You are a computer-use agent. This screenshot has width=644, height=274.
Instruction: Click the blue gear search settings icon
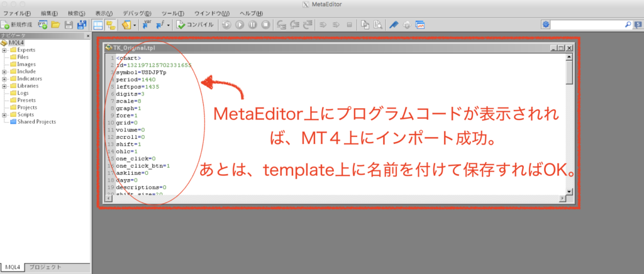click(545, 25)
